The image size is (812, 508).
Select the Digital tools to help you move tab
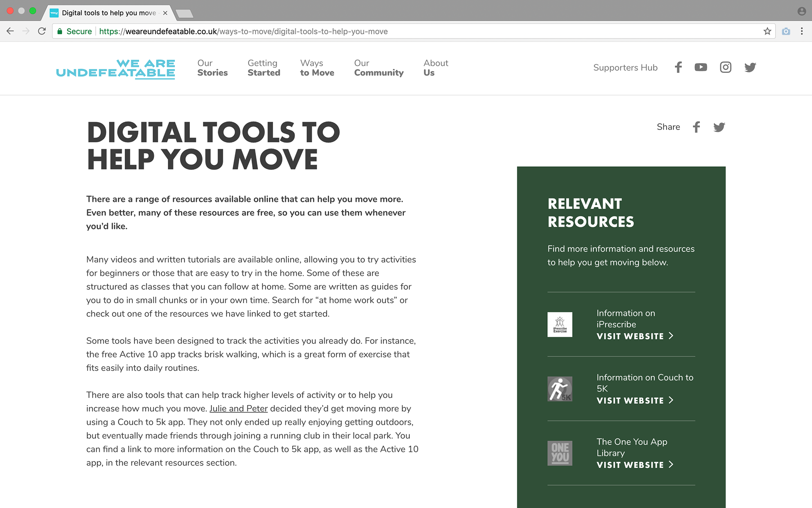(x=109, y=13)
